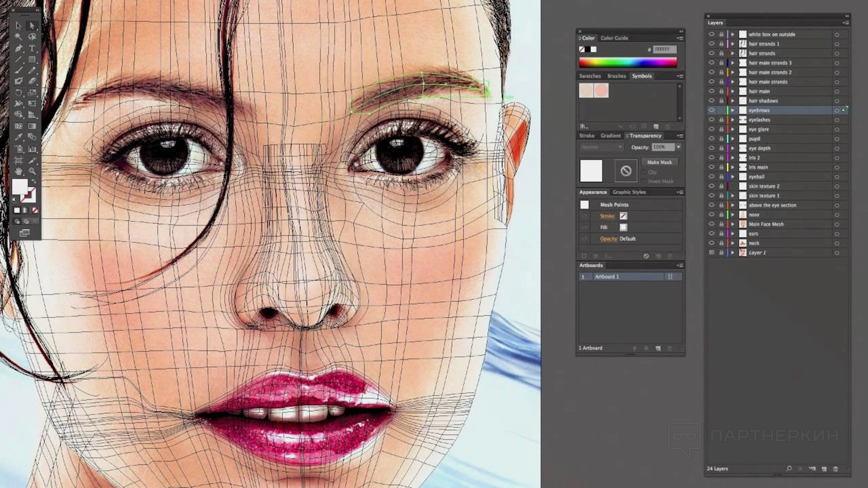This screenshot has width=868, height=488.
Task: Click the Stroke link in Appearance panel
Action: coord(606,216)
